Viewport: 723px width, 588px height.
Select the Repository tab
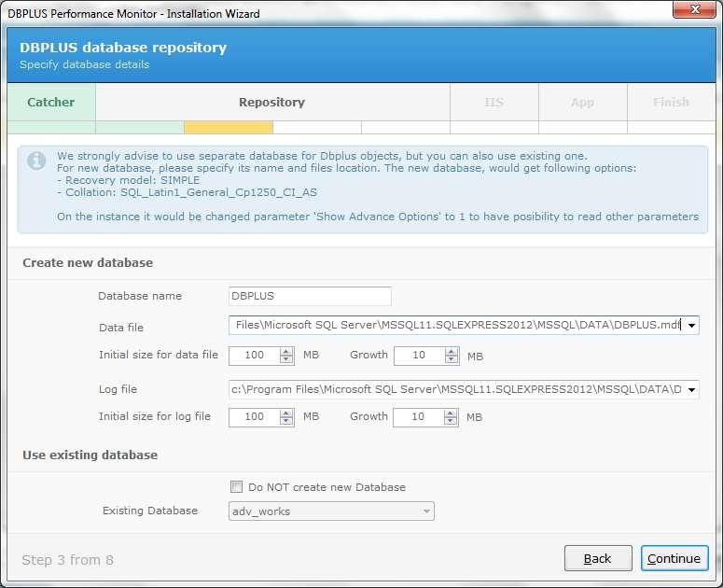[x=272, y=102]
